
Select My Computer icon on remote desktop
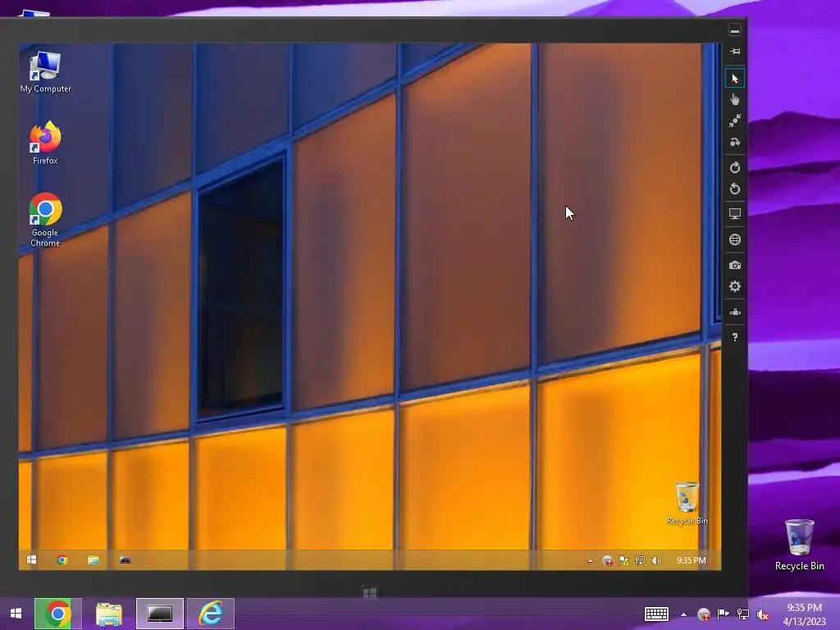coord(46,72)
